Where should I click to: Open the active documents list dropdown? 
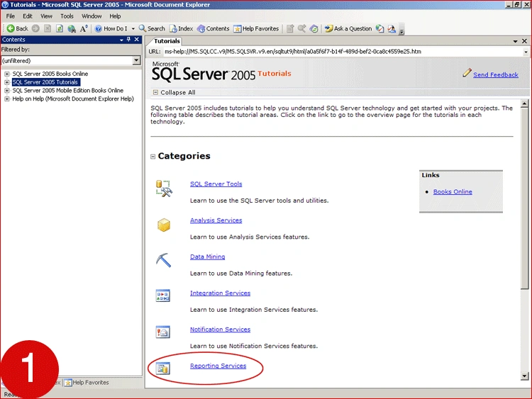[516, 41]
